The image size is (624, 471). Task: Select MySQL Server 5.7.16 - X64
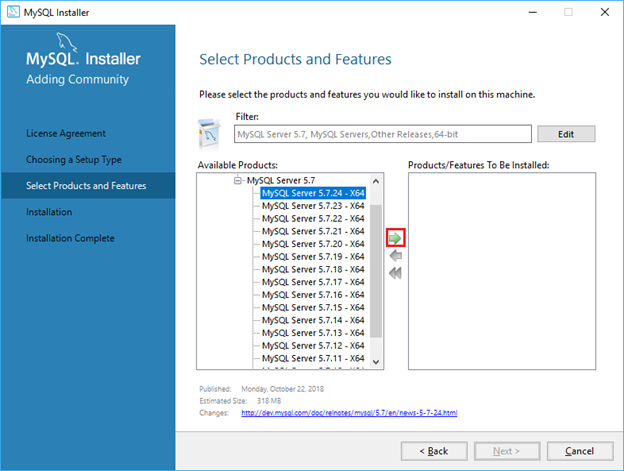[x=313, y=295]
